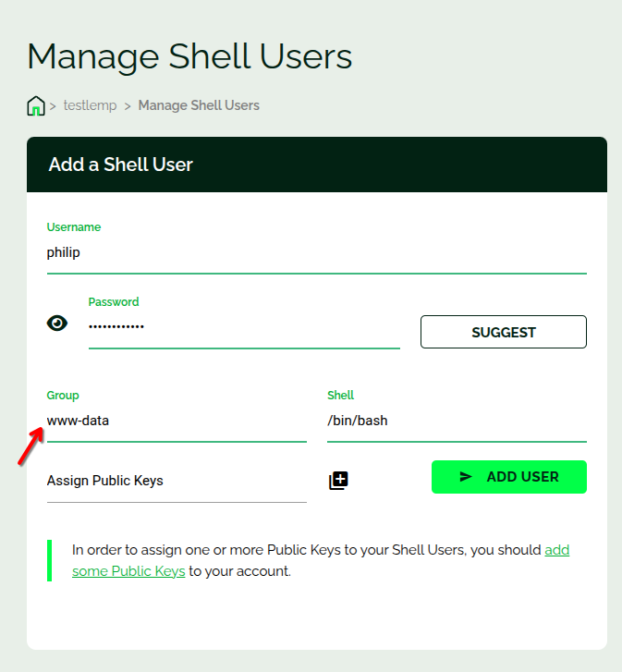This screenshot has height=672, width=622.
Task: Toggle password visibility with the eye icon
Action: 57,323
